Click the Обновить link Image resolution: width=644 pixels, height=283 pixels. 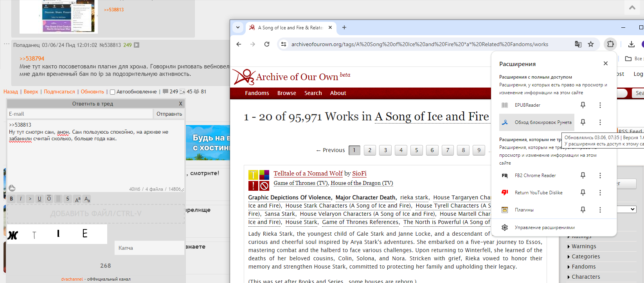(92, 92)
